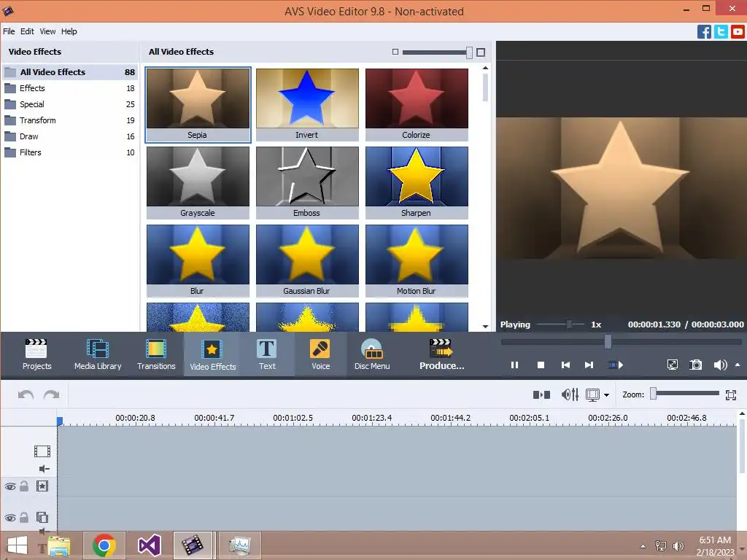This screenshot has height=560, width=747.
Task: Click the Produce button
Action: 441,354
